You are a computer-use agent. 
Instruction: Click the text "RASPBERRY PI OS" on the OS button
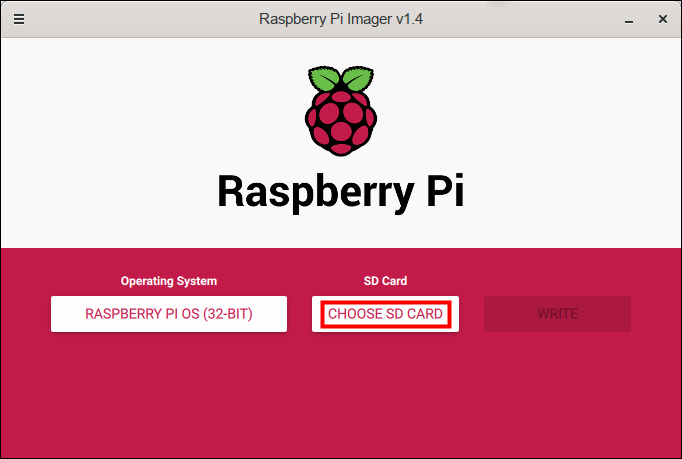tap(142, 314)
